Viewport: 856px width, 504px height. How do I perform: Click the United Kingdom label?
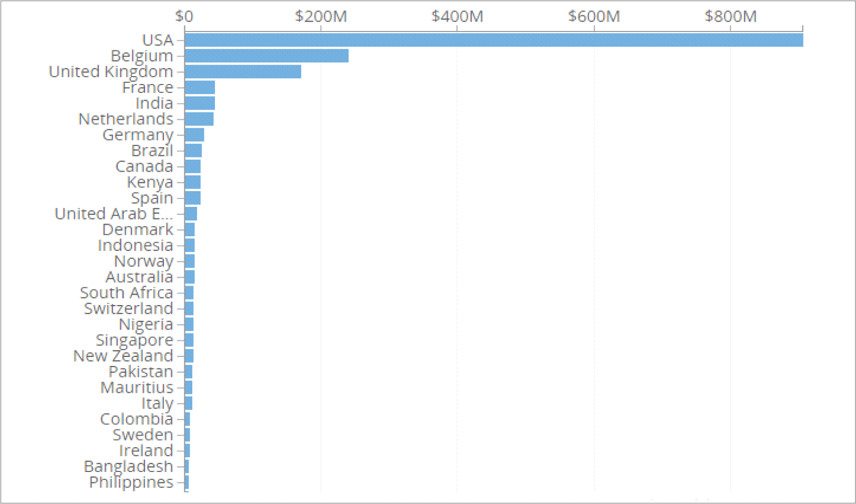click(111, 72)
